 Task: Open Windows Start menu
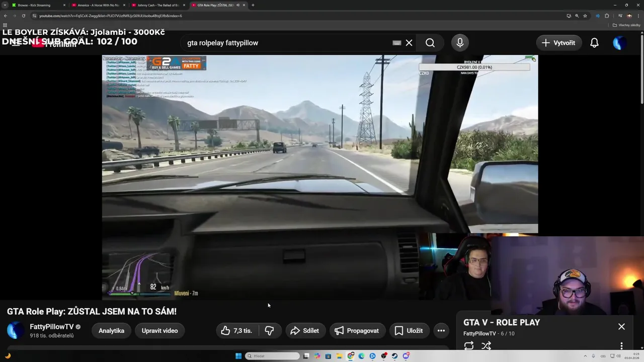tap(238, 356)
